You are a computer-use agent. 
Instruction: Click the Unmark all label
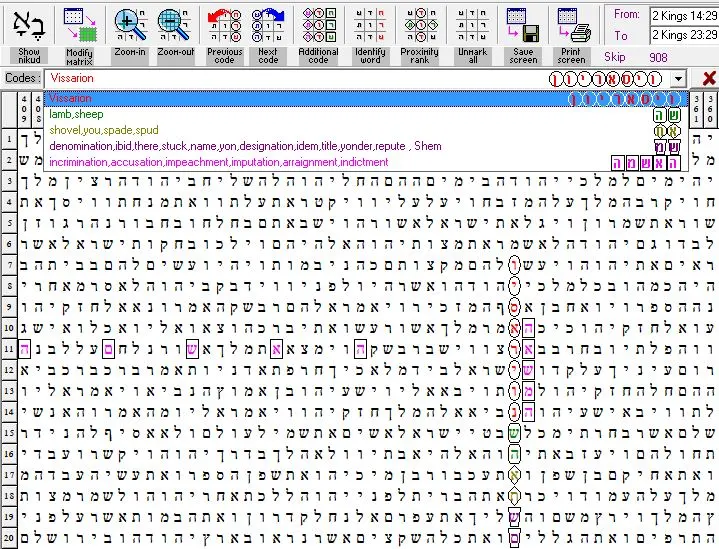click(472, 56)
